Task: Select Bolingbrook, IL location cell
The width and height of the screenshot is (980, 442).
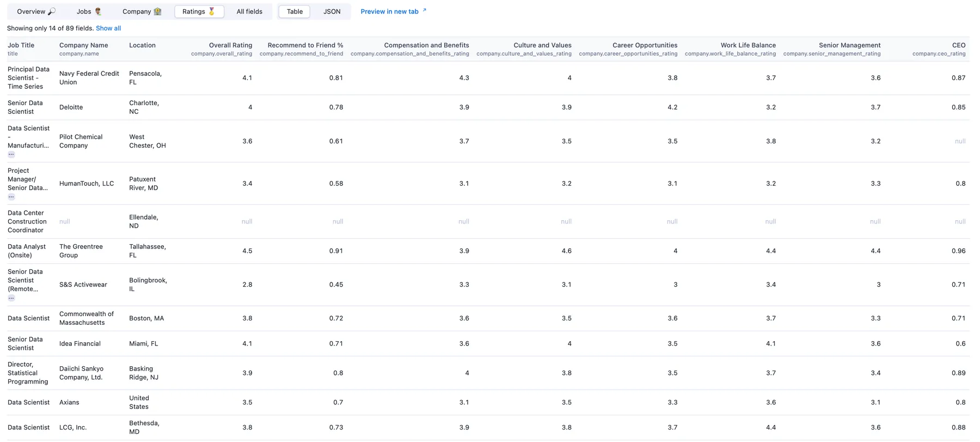Action: click(x=148, y=284)
